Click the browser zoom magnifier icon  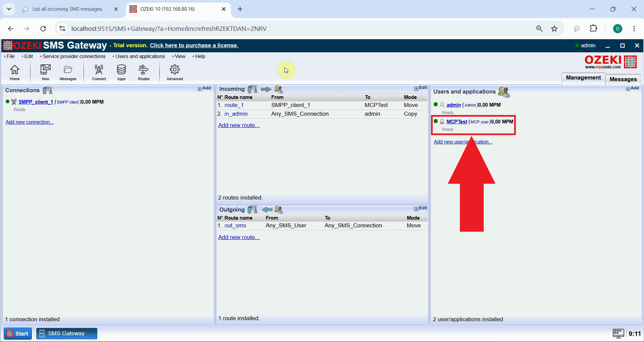(x=539, y=29)
